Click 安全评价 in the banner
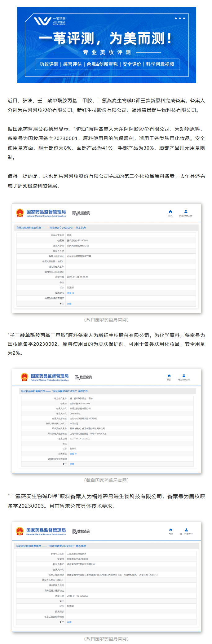Image resolution: width=212 pixels, height=644 pixels. 132,64
